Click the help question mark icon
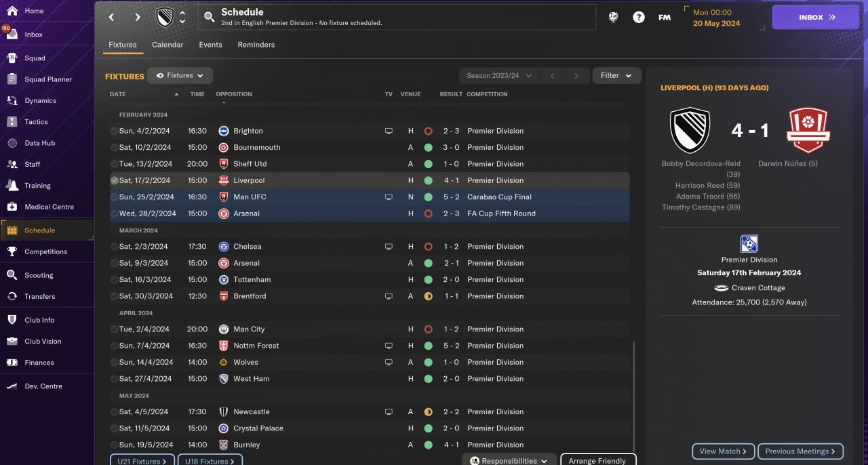The height and width of the screenshot is (465, 868). tap(639, 18)
